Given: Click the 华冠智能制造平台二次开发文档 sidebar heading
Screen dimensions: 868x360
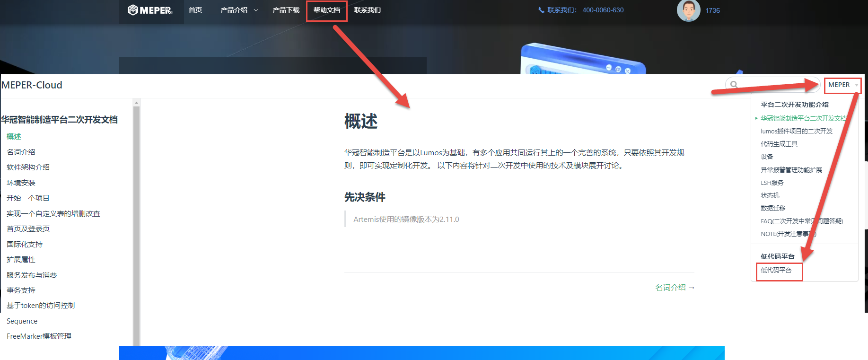Looking at the screenshot, I should (x=59, y=120).
